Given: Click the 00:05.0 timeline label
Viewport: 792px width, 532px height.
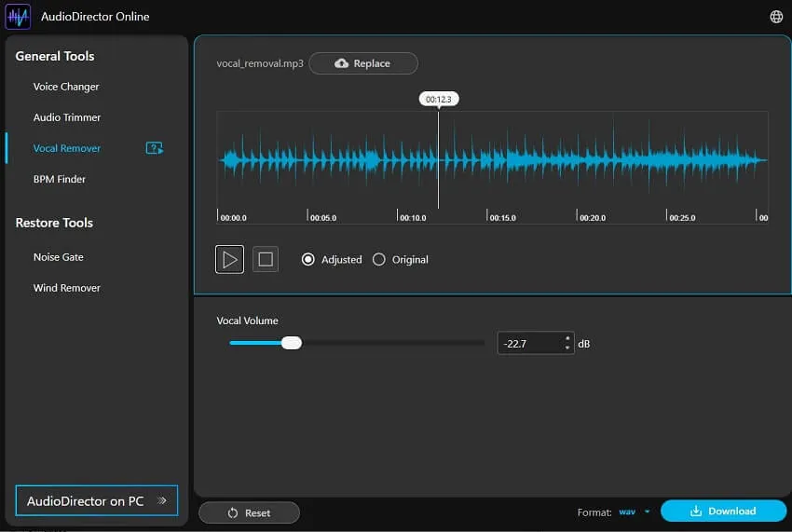Looking at the screenshot, I should click(x=323, y=218).
